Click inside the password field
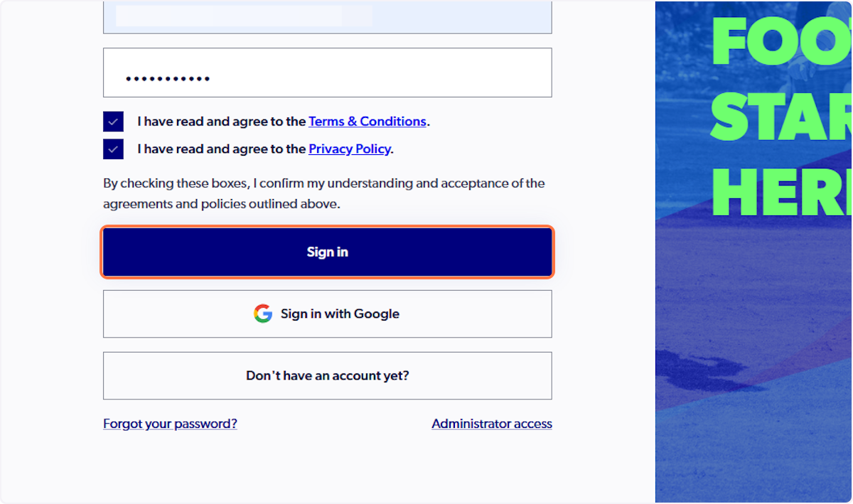This screenshot has height=504, width=853. click(327, 72)
